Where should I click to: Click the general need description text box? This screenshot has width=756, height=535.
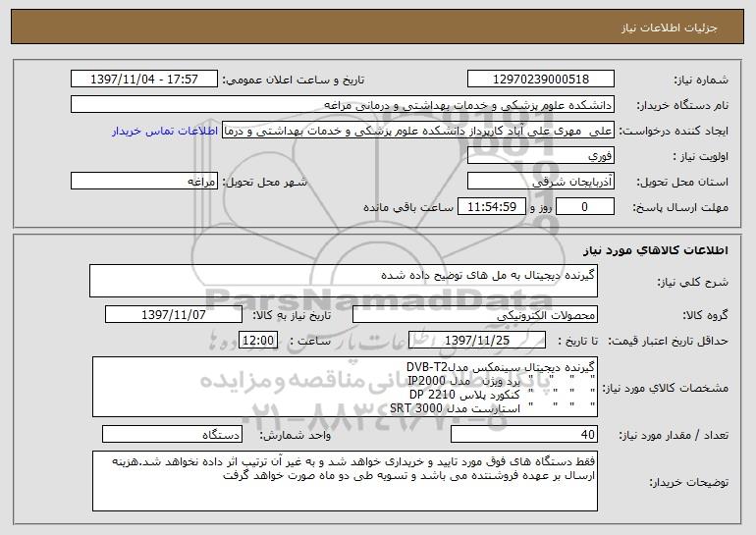(344, 281)
